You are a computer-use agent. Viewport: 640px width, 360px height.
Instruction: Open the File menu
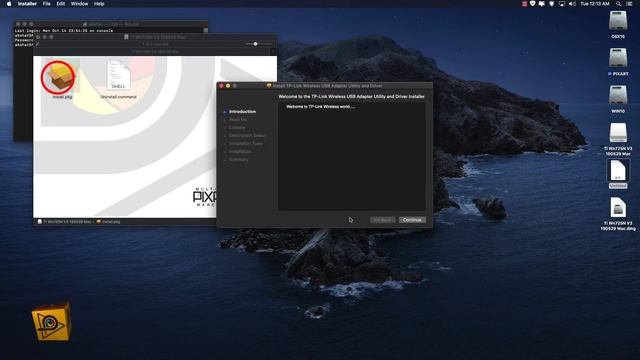(47, 4)
